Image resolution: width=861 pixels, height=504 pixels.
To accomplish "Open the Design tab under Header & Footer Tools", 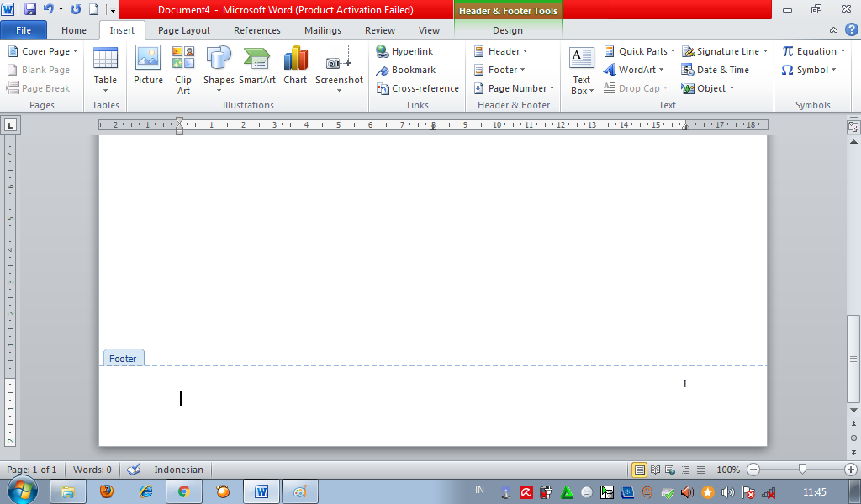I will [x=508, y=29].
